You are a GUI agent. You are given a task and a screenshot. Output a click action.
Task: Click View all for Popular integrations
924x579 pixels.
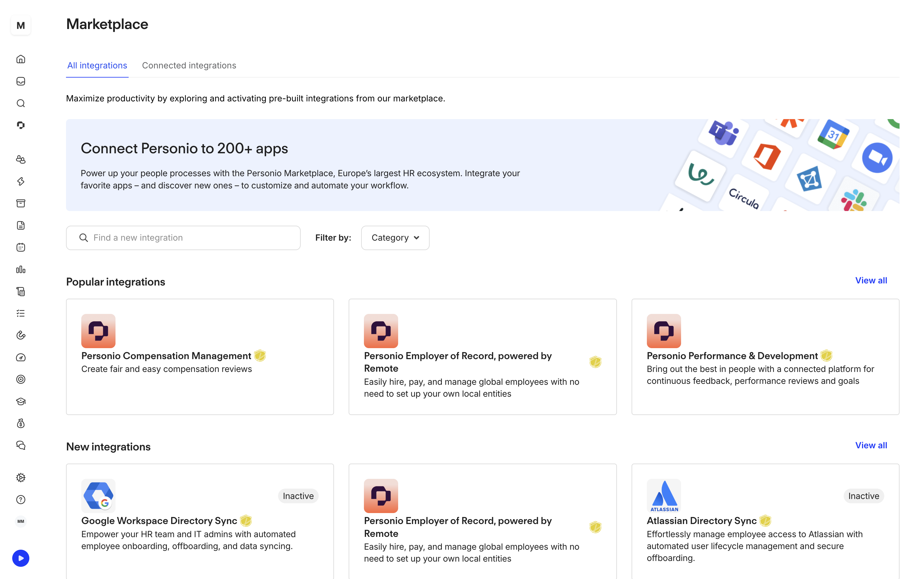871,280
